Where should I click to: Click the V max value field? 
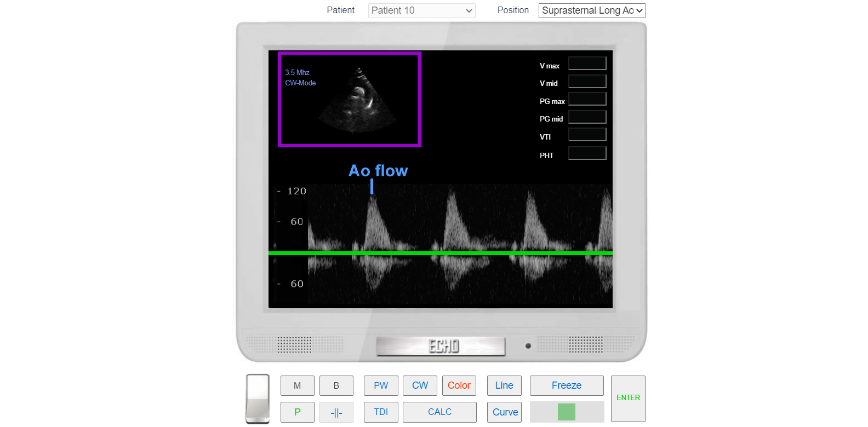pos(587,64)
